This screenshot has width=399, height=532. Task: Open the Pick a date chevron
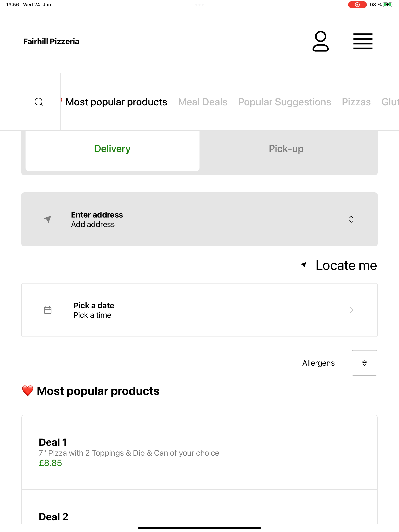(351, 310)
